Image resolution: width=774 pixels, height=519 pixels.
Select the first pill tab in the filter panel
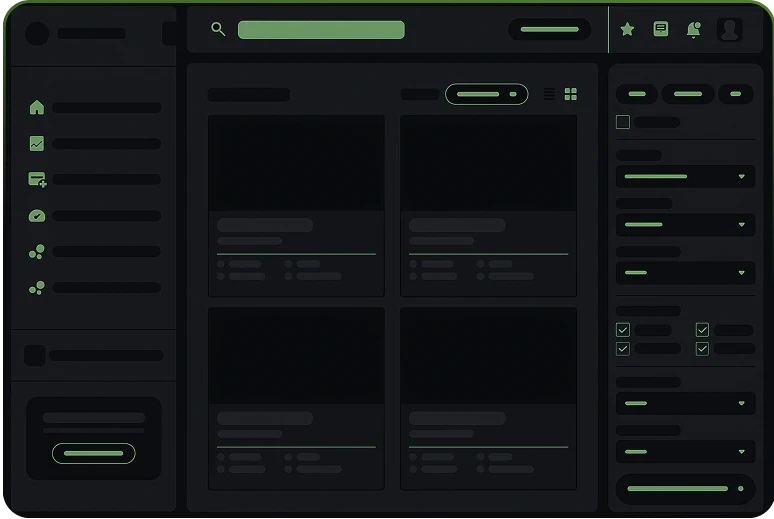coord(637,94)
